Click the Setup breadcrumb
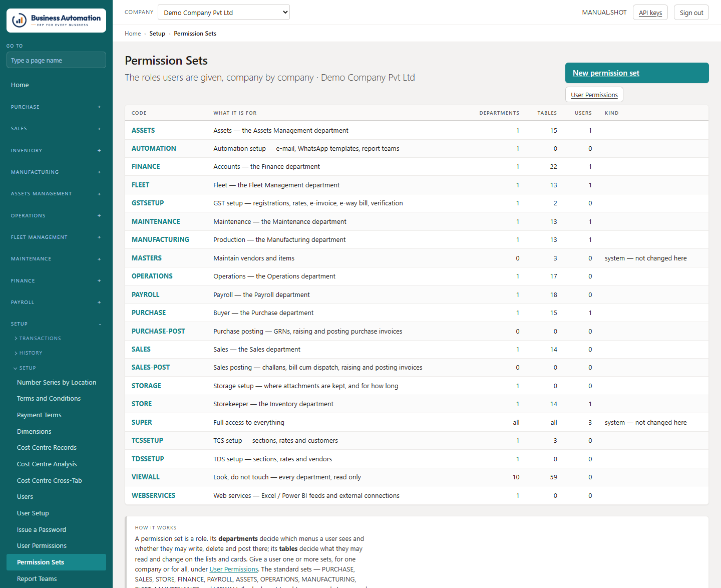 pos(157,34)
